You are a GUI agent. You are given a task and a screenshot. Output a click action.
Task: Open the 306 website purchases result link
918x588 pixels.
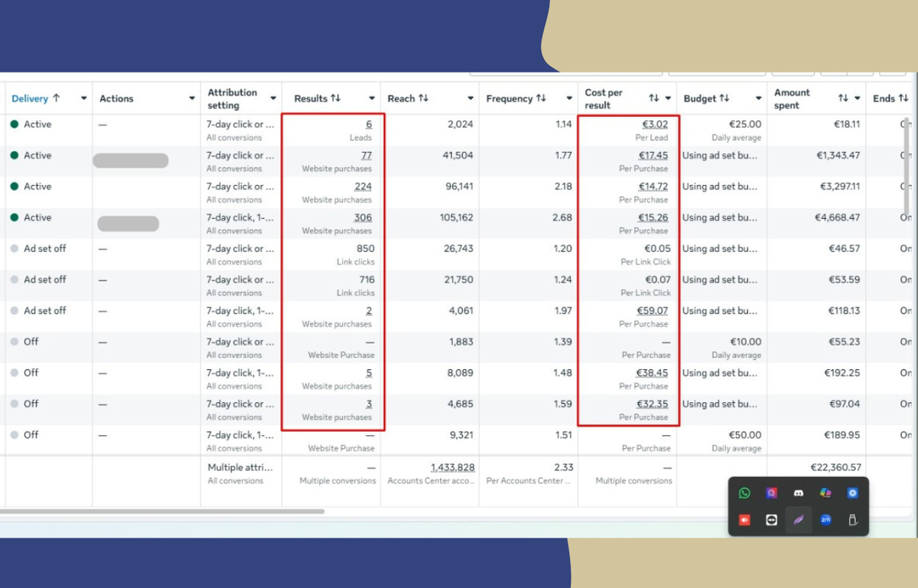pos(363,217)
